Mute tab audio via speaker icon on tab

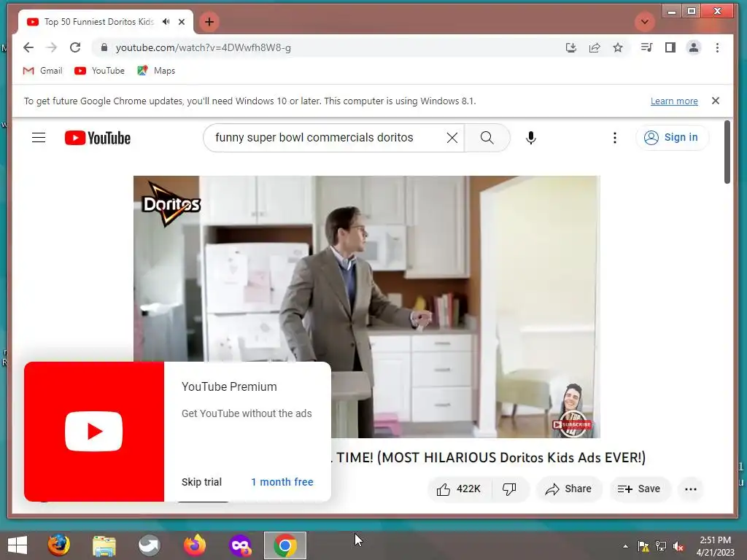[x=166, y=21]
